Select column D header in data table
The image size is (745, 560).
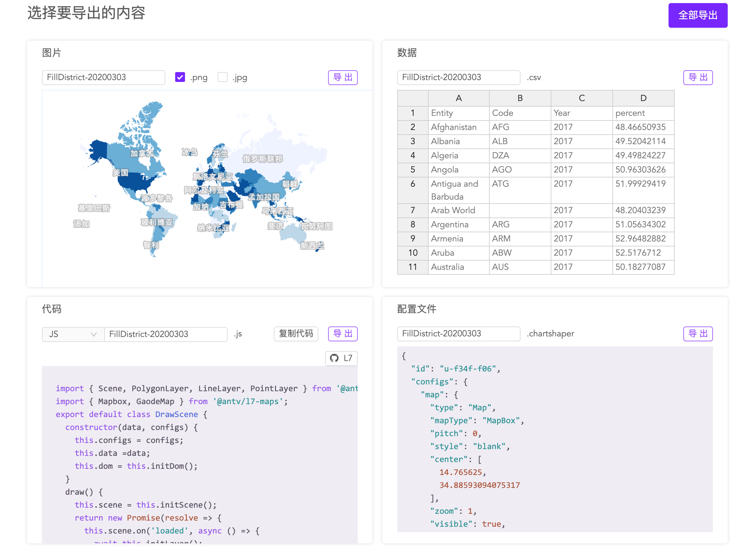pos(643,98)
